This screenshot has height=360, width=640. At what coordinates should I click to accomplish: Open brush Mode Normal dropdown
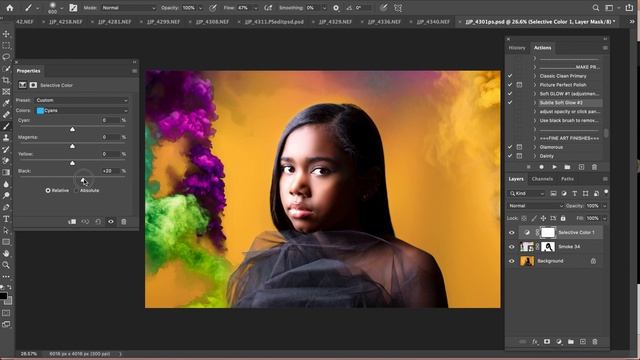pyautogui.click(x=128, y=8)
